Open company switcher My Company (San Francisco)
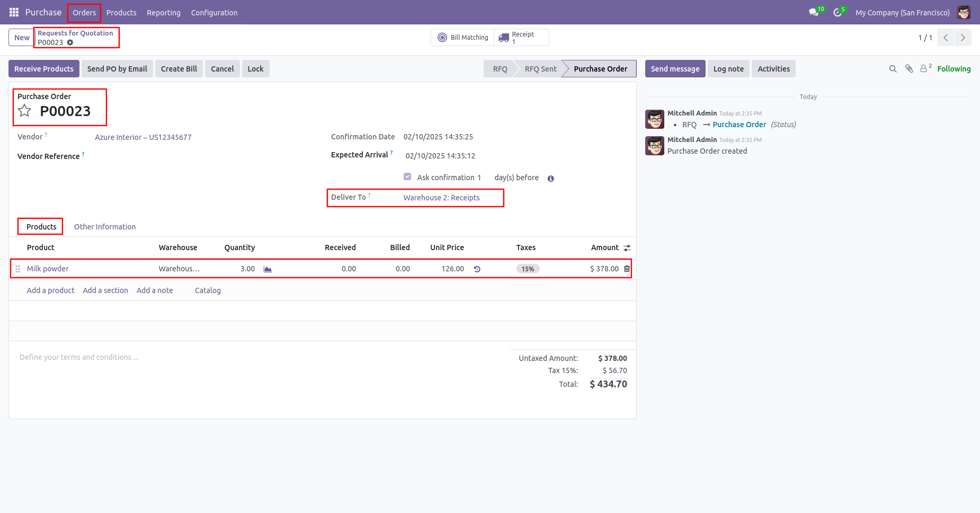Screen dimensions: 980x513 (x=902, y=13)
